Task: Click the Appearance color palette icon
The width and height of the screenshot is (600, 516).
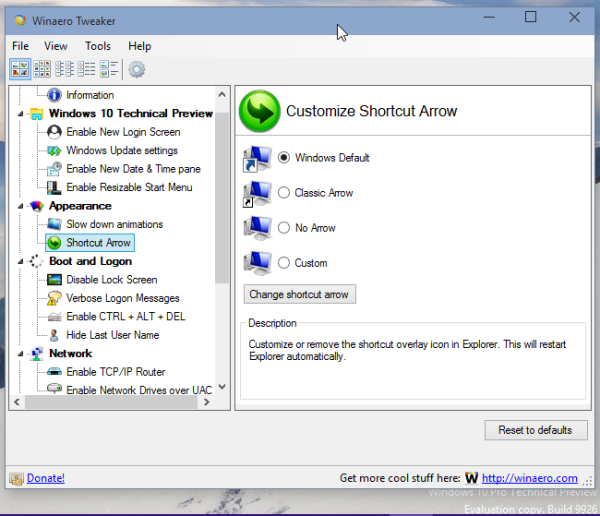Action: click(x=37, y=206)
